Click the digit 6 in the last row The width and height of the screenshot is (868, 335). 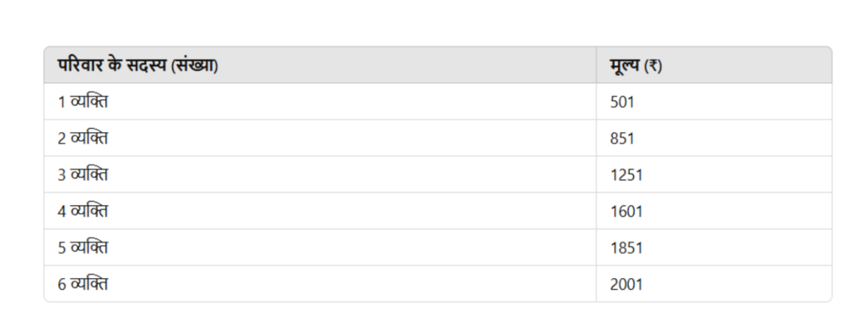coord(61,285)
